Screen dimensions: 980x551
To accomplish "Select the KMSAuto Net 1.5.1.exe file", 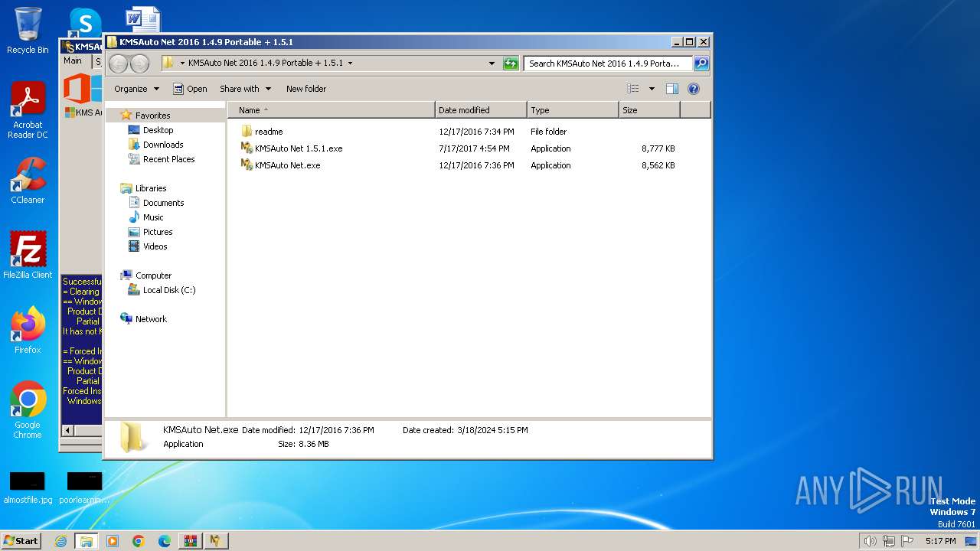I will coord(291,148).
